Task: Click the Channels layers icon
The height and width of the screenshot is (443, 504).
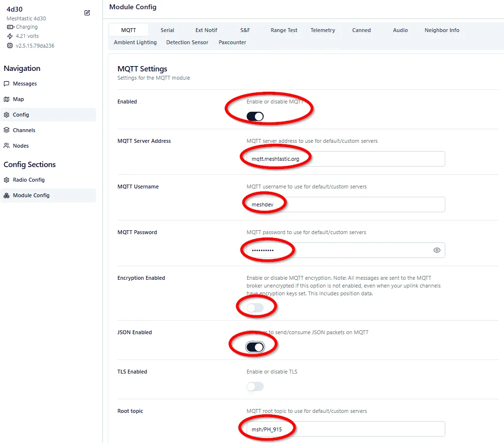Action: [6, 130]
